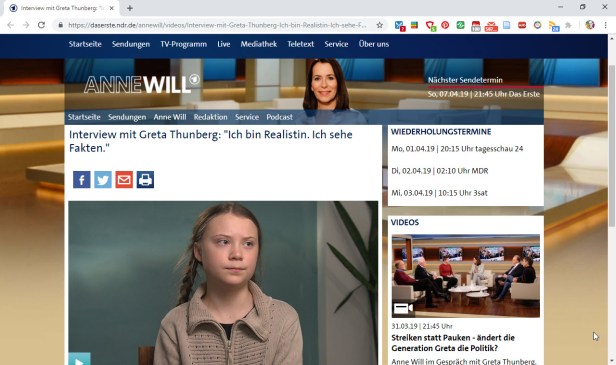Select 'Di, 02.04.19 | 02:10 Uhr MDR' entry
Viewport: 616px width, 365px height.
point(440,171)
